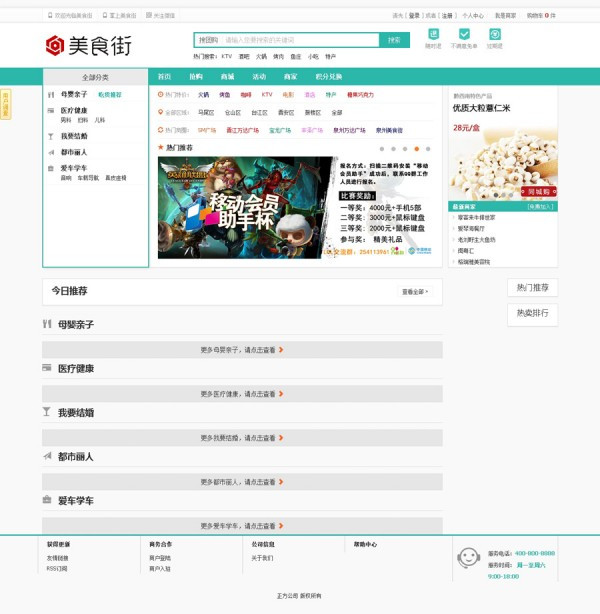The width and height of the screenshot is (600, 614).
Task: Click 晋江万达广场 business circle link
Action: 242,130
